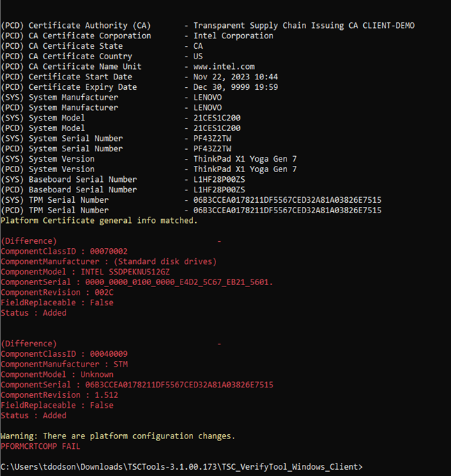Select 'INTEL SSDPEKNU512GZ' component model

point(125,272)
